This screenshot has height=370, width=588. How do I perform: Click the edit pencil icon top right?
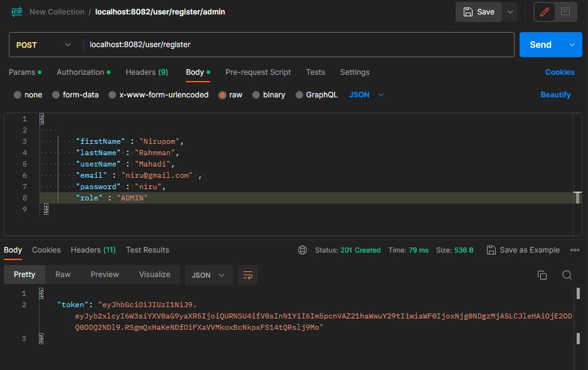pos(543,11)
